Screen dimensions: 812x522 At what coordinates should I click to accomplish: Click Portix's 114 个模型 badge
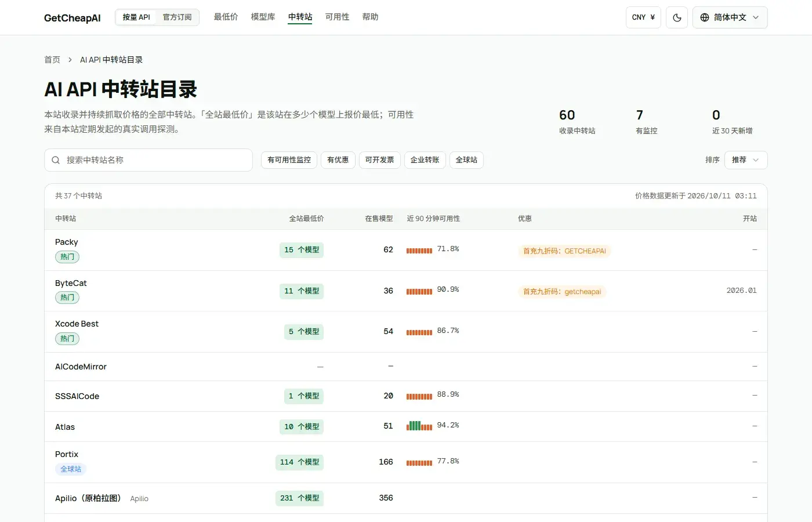pos(299,462)
